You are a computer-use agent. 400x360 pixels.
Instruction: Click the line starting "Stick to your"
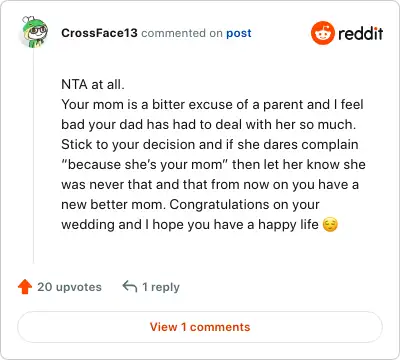click(210, 145)
